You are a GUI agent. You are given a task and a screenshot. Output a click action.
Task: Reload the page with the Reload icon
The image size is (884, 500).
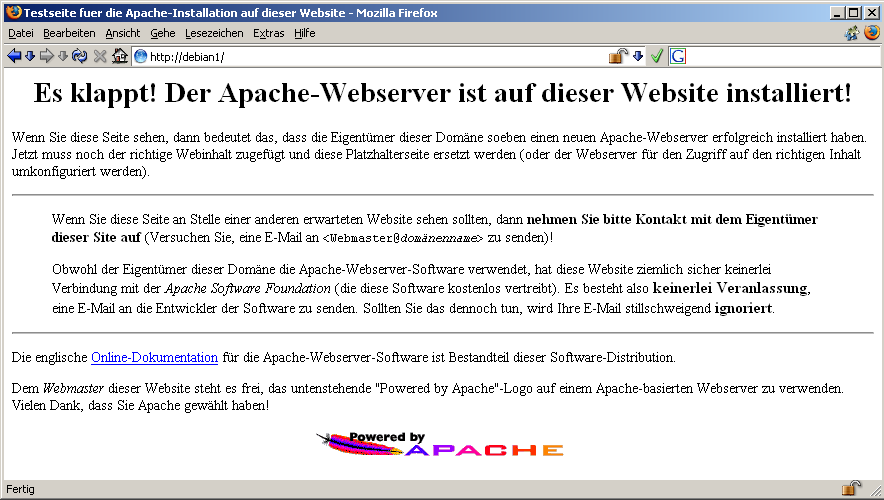coord(80,56)
